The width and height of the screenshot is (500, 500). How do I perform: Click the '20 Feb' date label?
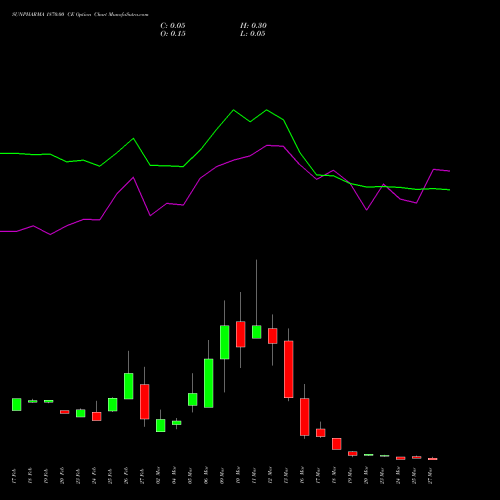click(x=62, y=476)
